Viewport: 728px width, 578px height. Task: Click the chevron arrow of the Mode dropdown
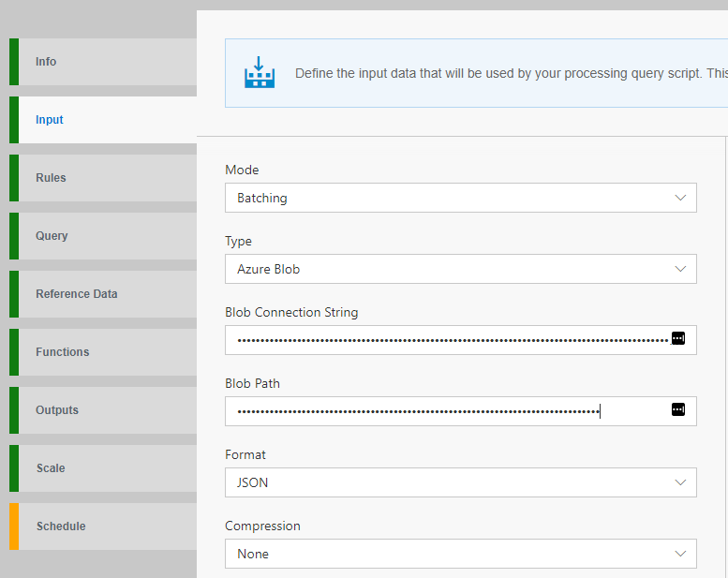[680, 198]
